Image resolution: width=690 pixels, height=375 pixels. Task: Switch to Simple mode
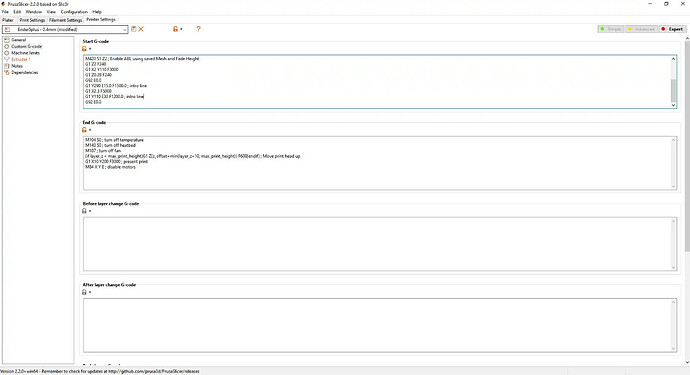click(611, 29)
